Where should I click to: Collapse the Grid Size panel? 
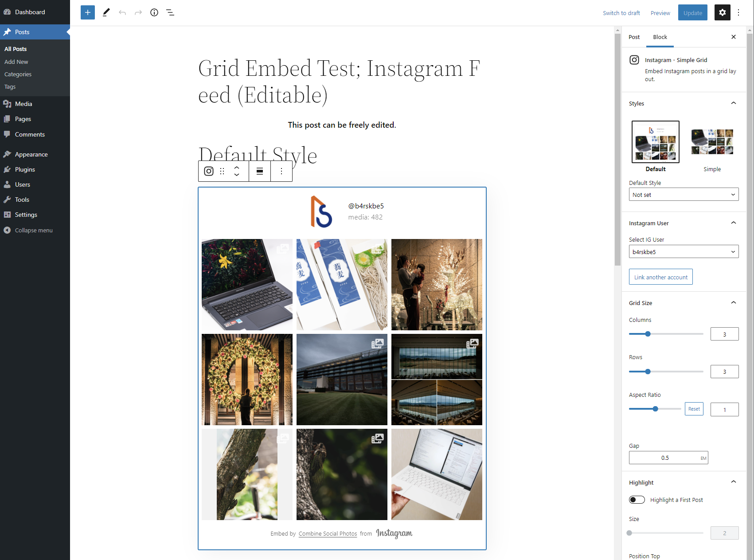coord(734,303)
